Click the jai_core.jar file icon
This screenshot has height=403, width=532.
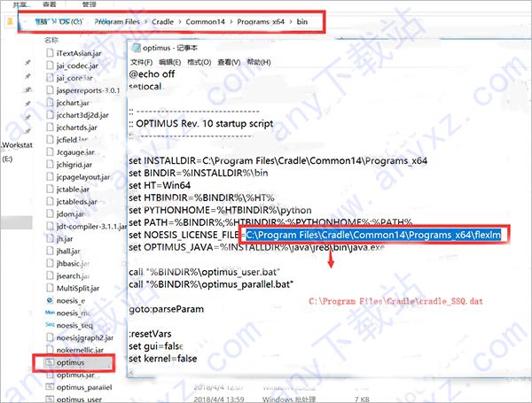[x=50, y=78]
